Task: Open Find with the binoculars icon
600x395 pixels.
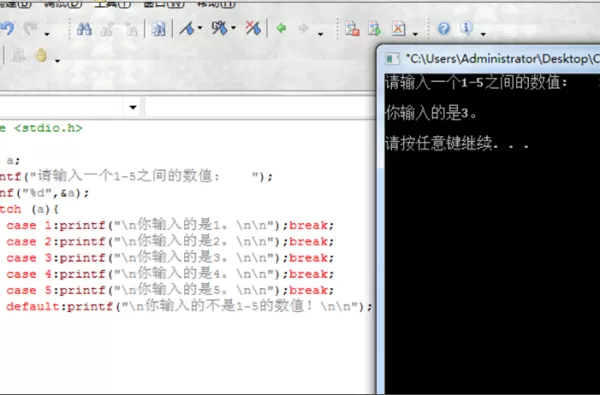Action: click(84, 29)
